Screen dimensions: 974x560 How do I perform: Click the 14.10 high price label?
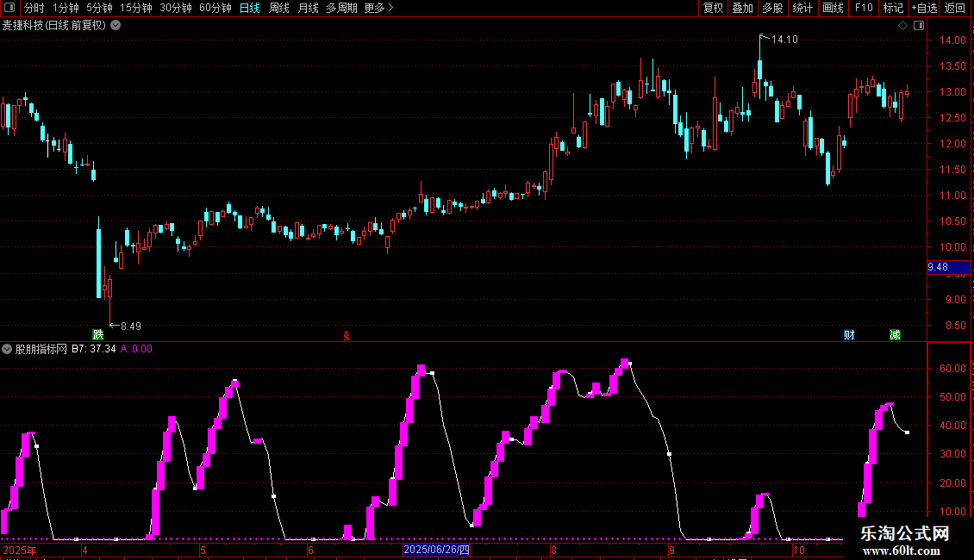click(784, 39)
